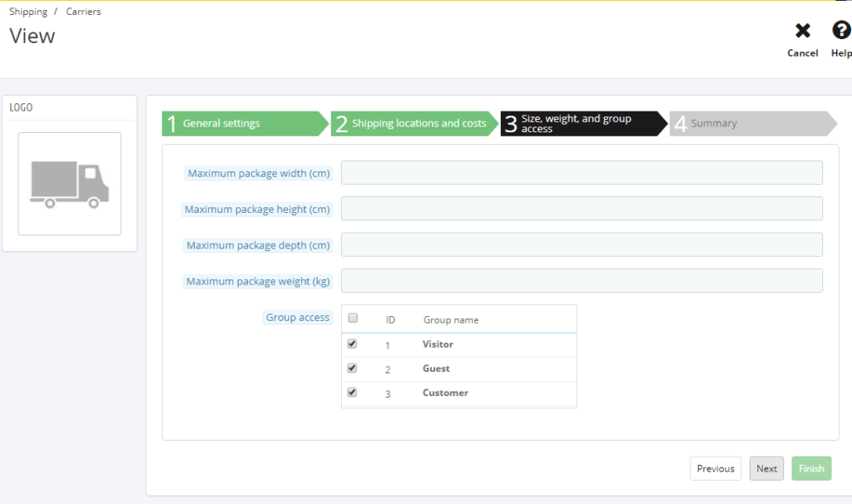
Task: Click the truck carrier logo image
Action: (70, 184)
